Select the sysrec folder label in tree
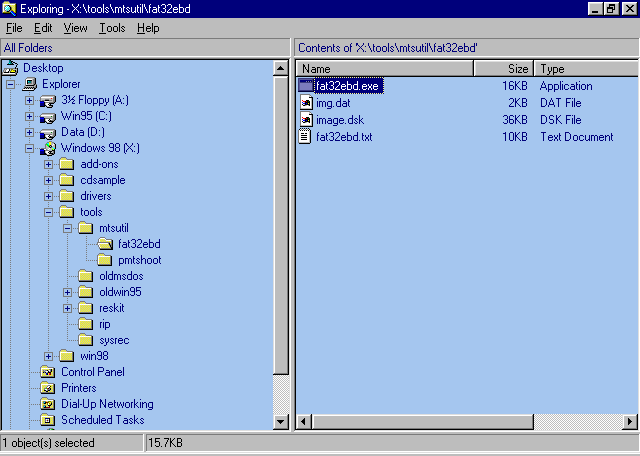This screenshot has height=456, width=640. click(x=114, y=340)
